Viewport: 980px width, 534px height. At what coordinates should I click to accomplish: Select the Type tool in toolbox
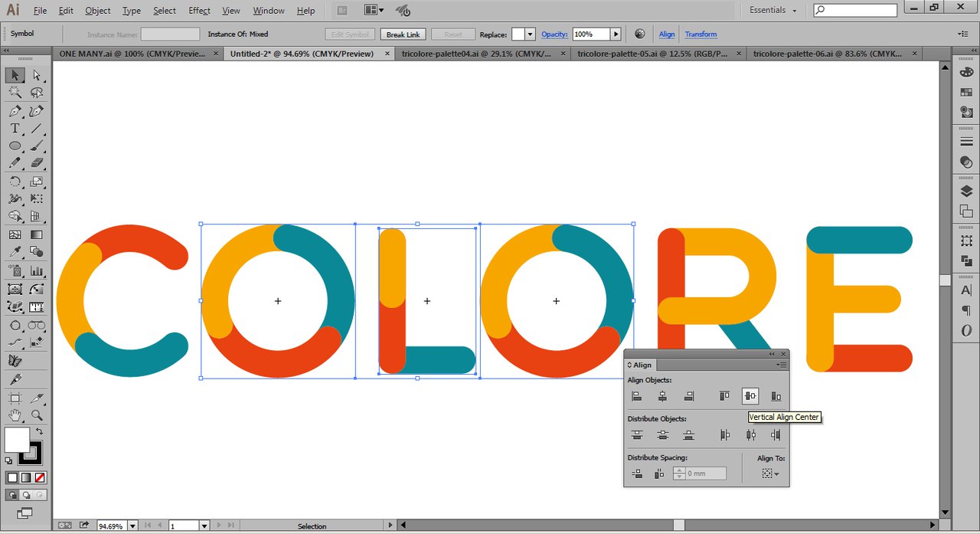pyautogui.click(x=15, y=129)
